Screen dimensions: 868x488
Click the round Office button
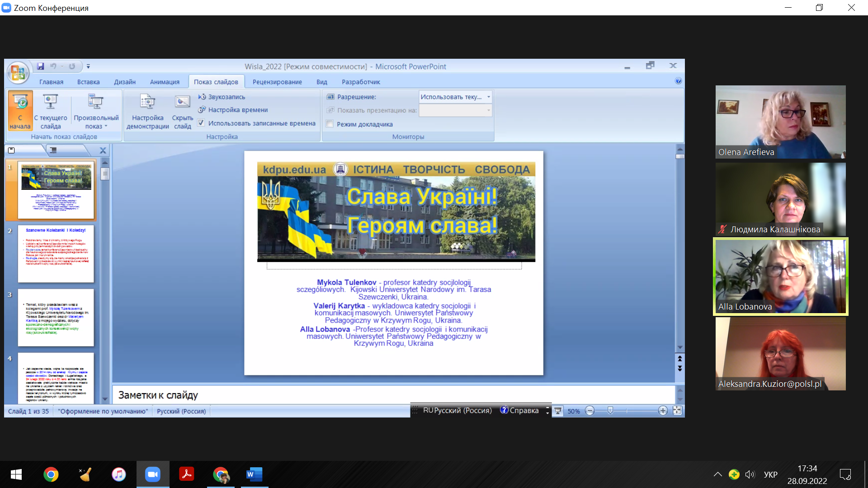[18, 72]
